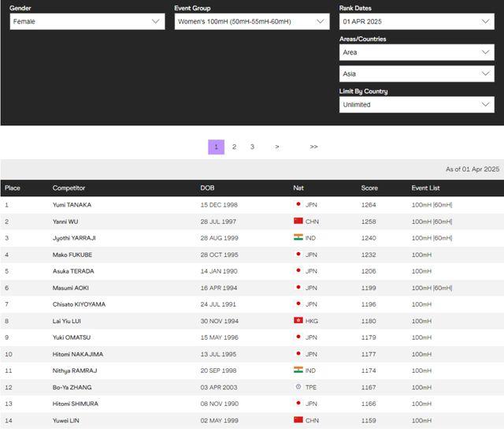Click the Event List column header
Viewport: 504px width, 432px height.
point(425,188)
